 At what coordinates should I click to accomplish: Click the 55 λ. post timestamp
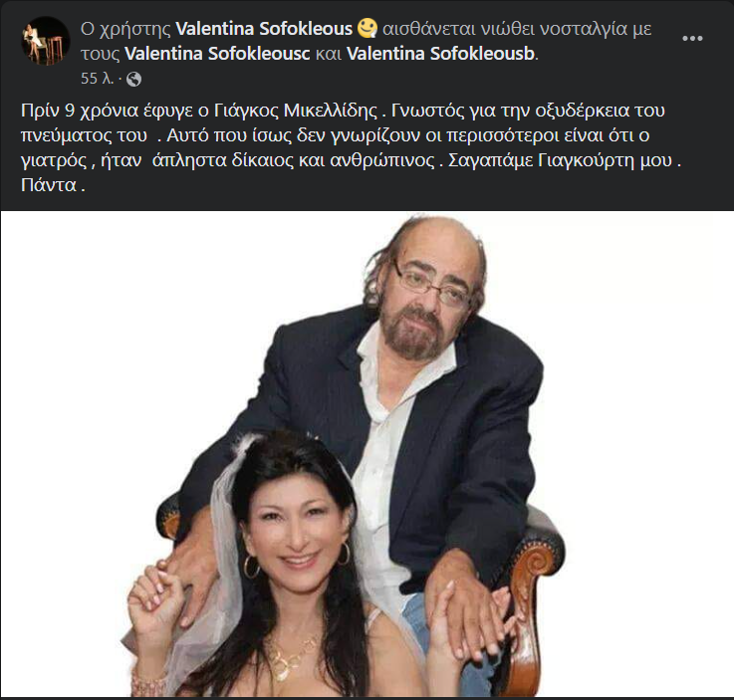pyautogui.click(x=98, y=79)
